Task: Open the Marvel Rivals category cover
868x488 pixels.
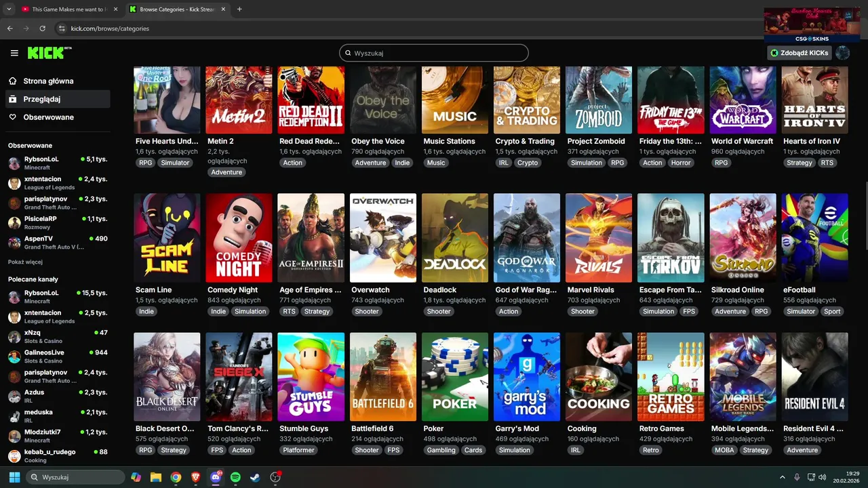Action: (x=599, y=238)
